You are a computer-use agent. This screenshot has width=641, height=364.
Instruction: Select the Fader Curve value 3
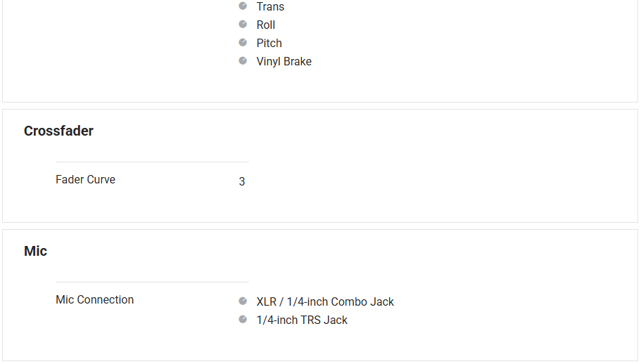coord(241,182)
